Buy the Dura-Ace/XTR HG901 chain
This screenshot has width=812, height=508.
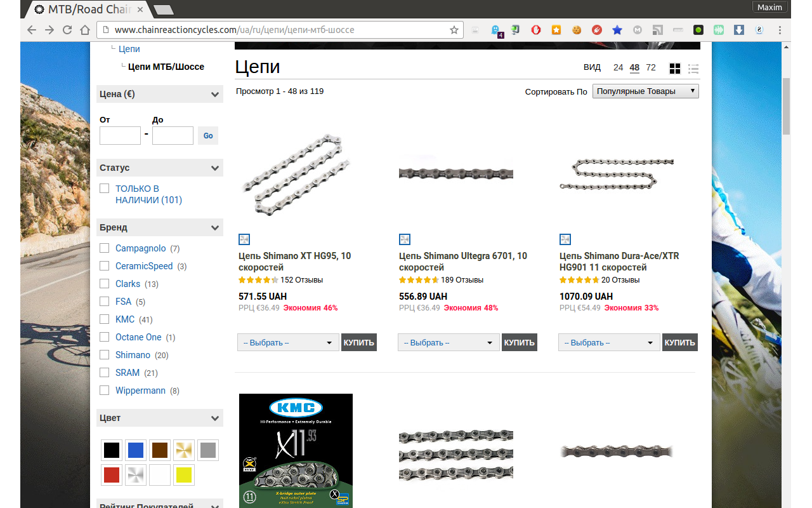pos(680,342)
